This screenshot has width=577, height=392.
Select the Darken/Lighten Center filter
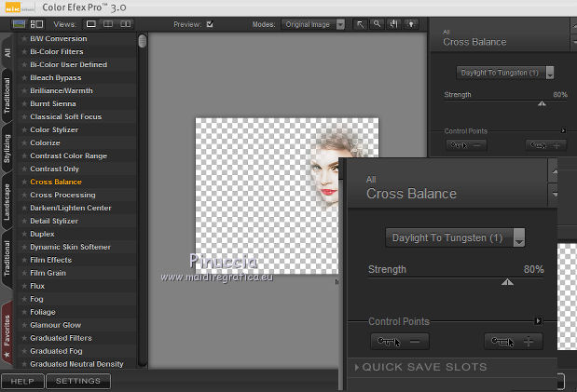pyautogui.click(x=71, y=209)
